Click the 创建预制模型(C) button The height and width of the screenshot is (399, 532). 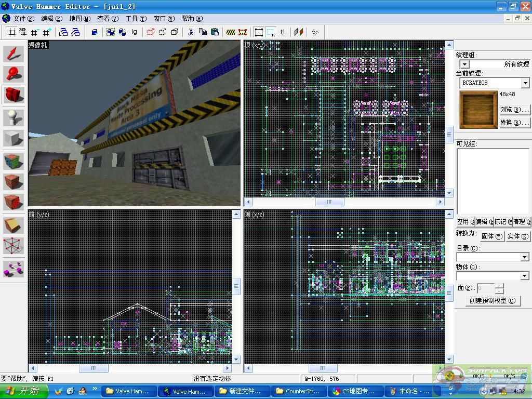pos(493,301)
